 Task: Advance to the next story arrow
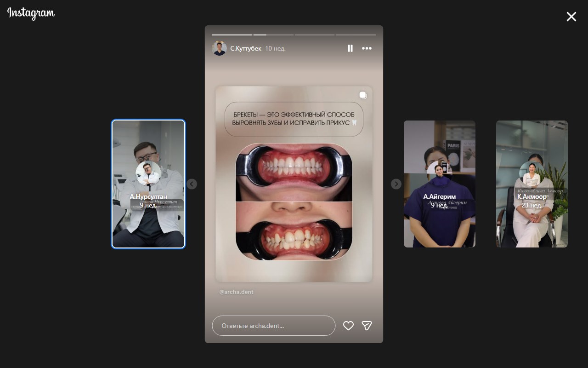point(396,184)
